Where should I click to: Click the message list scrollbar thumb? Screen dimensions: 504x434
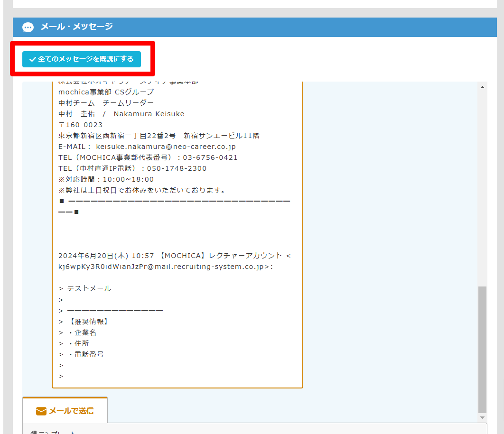click(482, 349)
